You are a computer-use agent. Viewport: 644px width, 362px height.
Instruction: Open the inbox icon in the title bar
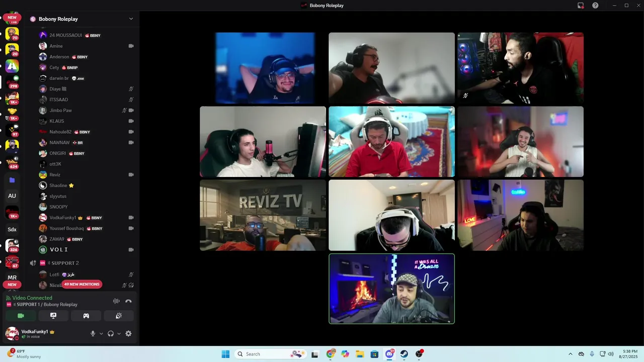[581, 6]
